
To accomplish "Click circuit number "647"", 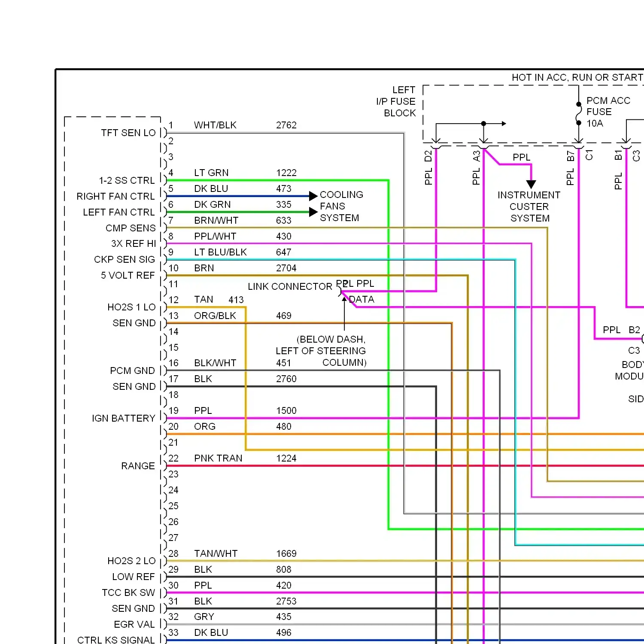I will click(x=284, y=252).
